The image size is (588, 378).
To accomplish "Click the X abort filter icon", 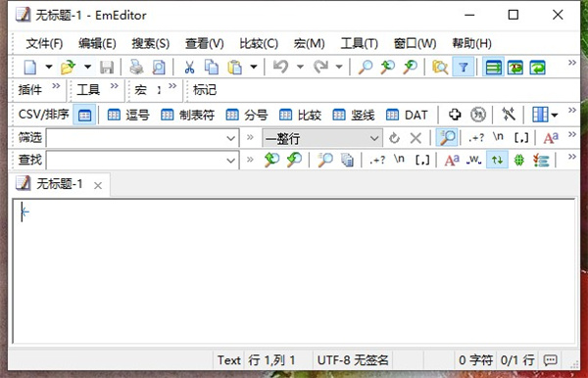I will click(x=416, y=138).
